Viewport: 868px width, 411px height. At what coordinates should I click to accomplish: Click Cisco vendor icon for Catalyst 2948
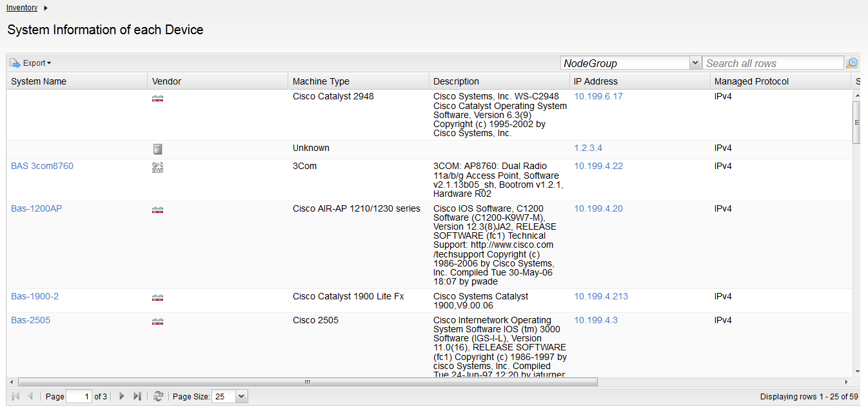click(x=158, y=98)
